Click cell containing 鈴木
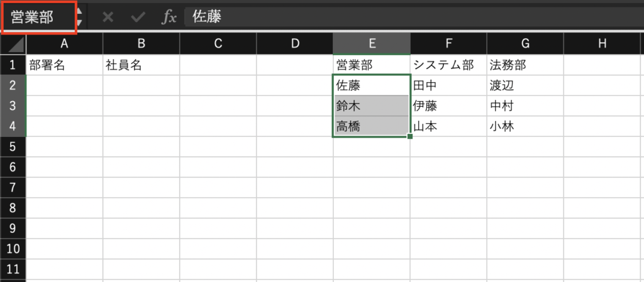 pos(371,106)
